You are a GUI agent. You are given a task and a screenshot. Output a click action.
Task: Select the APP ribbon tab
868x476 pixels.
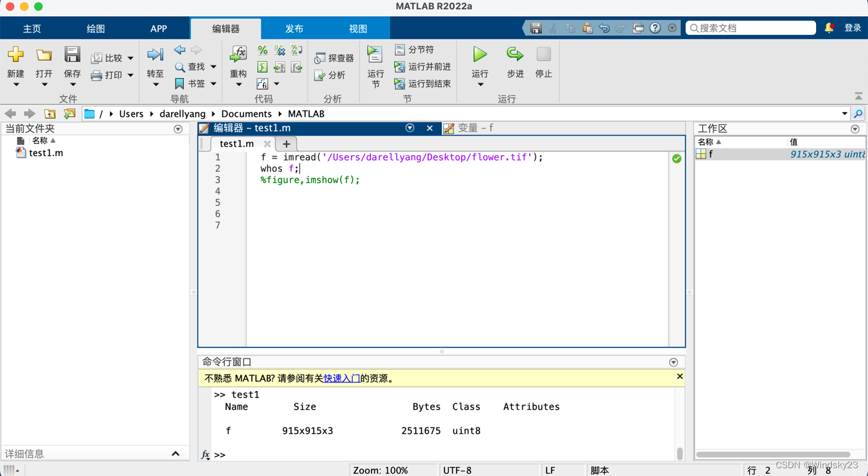tap(159, 28)
